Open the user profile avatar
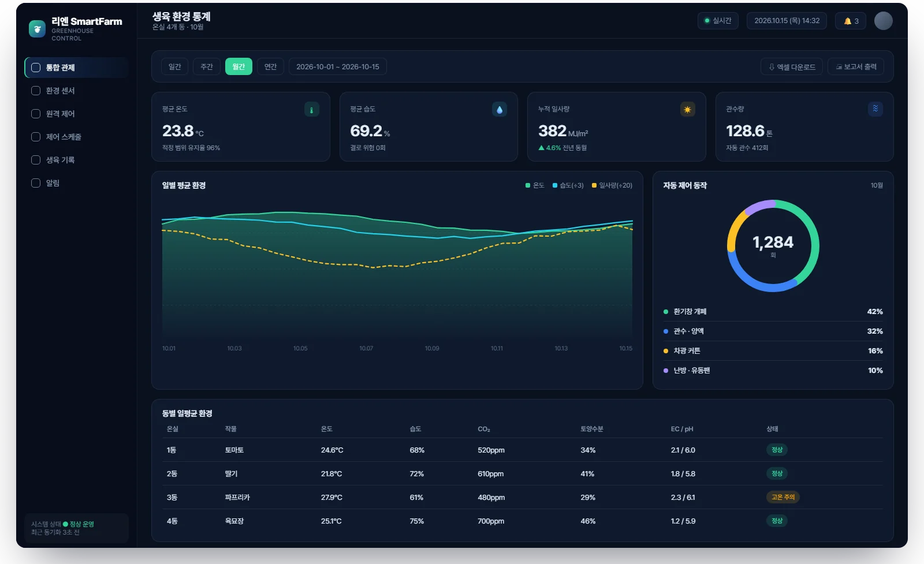This screenshot has width=924, height=564. tap(883, 21)
